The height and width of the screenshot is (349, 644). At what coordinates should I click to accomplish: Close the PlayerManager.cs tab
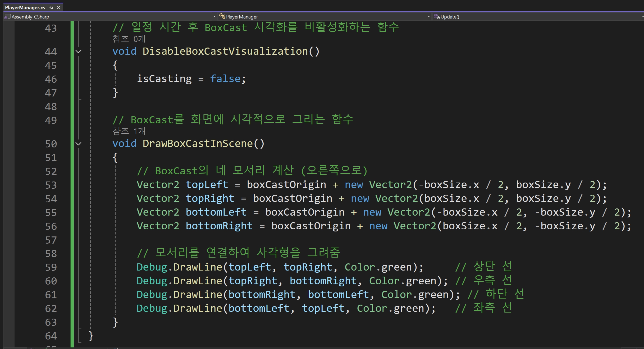tap(59, 8)
